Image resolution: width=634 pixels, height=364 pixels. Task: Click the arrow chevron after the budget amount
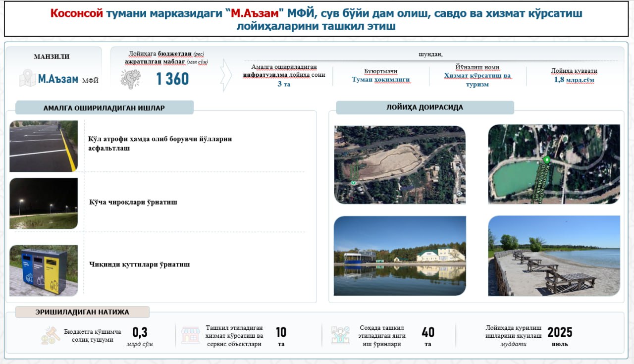226,75
